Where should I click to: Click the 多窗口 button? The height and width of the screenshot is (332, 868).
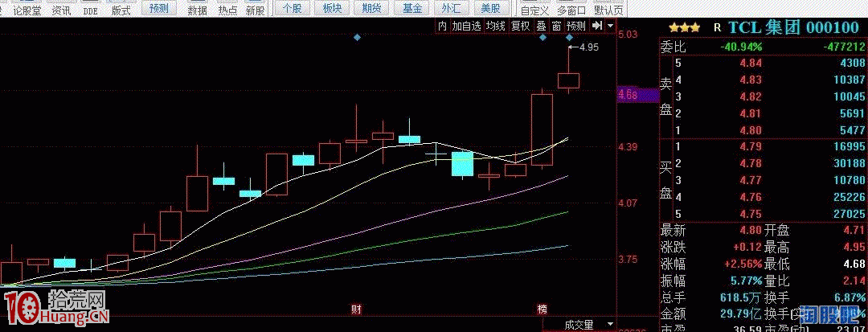(571, 10)
